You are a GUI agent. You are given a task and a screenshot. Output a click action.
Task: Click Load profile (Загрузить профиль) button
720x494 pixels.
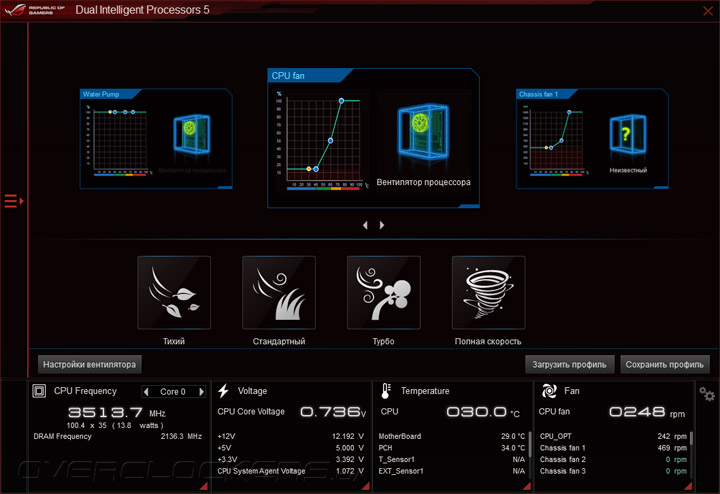click(x=569, y=365)
